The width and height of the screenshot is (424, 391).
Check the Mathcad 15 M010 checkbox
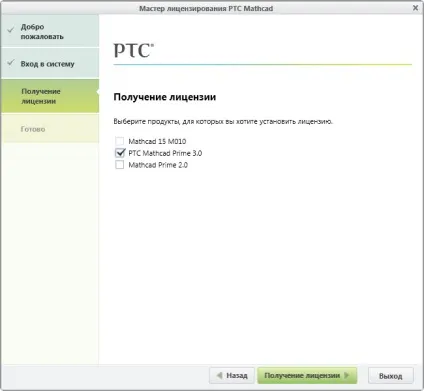tap(119, 141)
